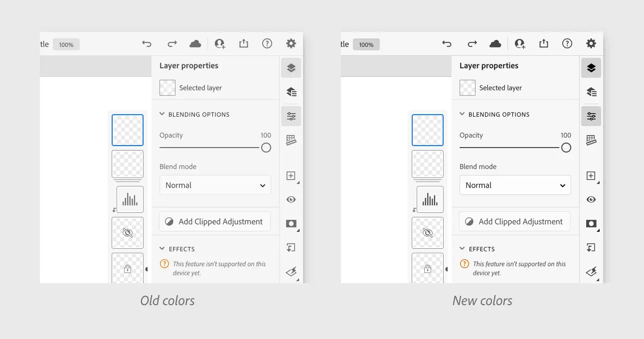Show the hidden layer with crossed eye
644x339 pixels.
128,233
